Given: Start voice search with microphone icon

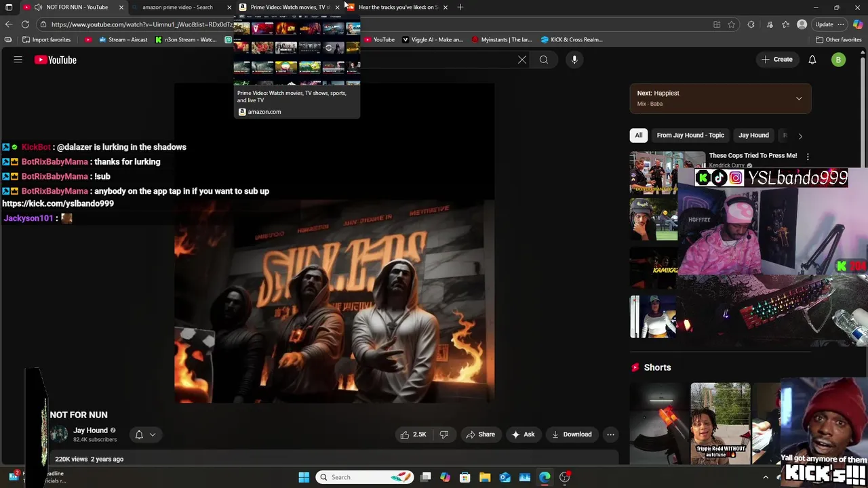Looking at the screenshot, I should tap(574, 60).
